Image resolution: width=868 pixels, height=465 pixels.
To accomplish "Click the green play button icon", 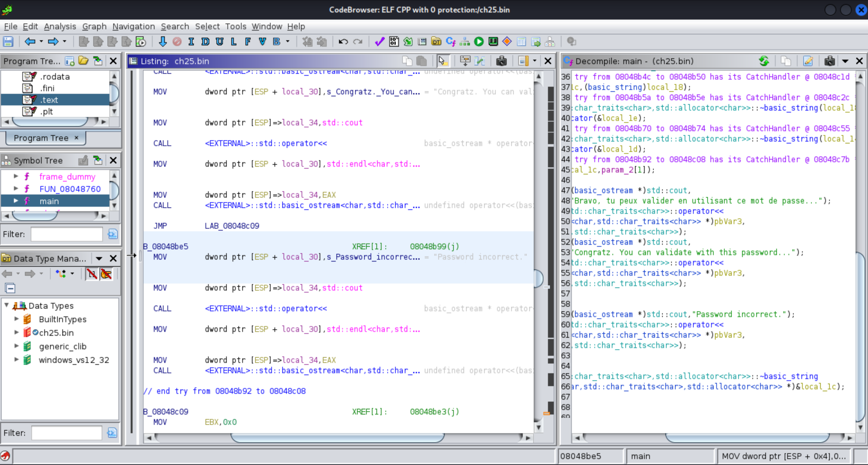I will tap(479, 42).
